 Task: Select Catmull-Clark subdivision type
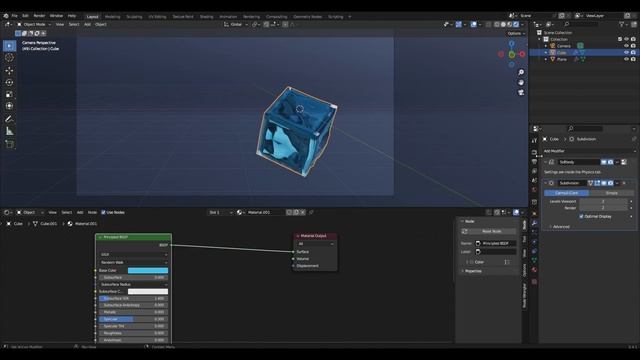coord(566,193)
